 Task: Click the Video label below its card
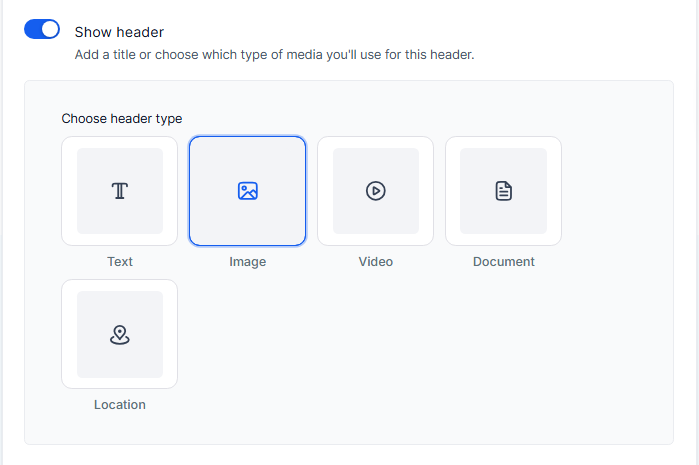click(375, 261)
